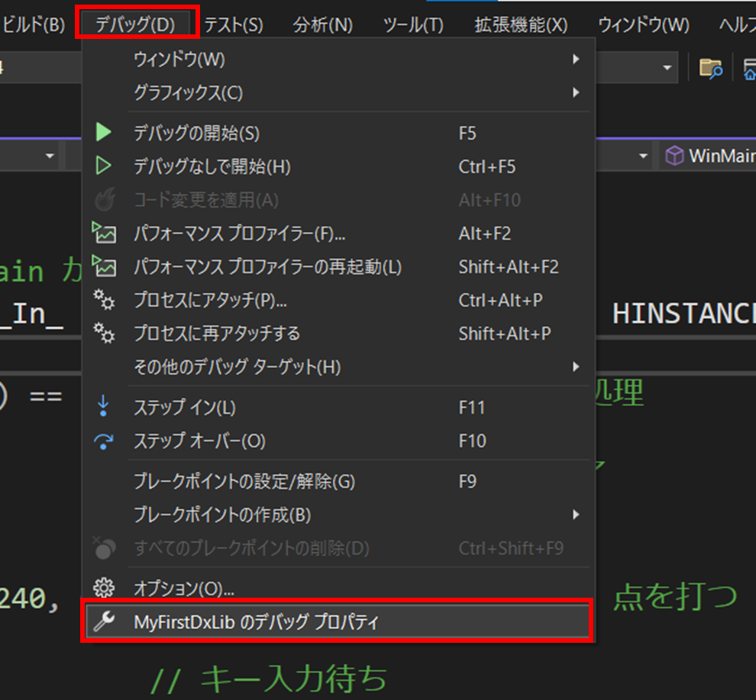This screenshot has height=700, width=756.
Task: Select ブレークポイントの設定/解除(G) menu entry
Action: point(244,482)
